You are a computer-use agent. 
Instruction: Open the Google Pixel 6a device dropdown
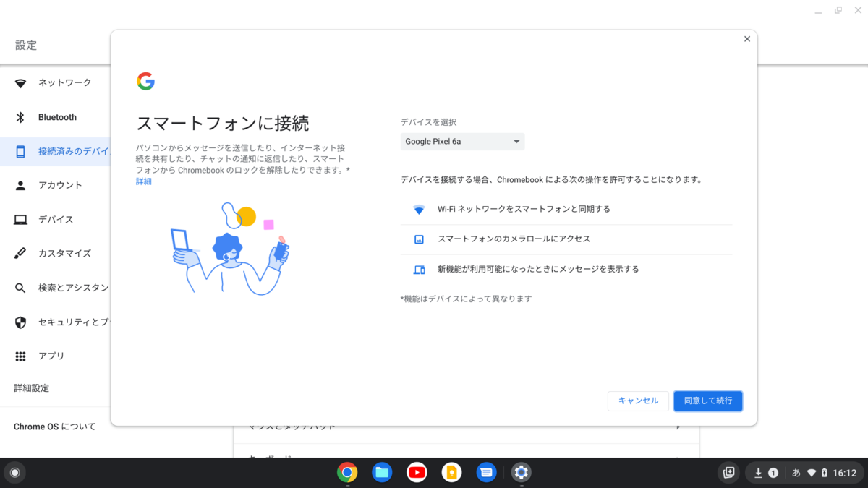(463, 142)
